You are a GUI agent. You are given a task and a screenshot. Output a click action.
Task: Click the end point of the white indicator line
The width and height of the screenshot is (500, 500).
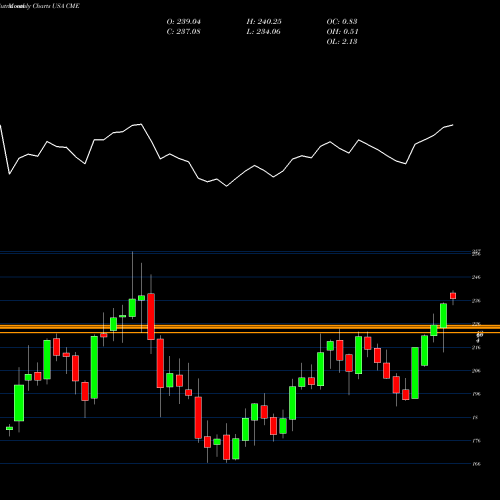click(453, 125)
